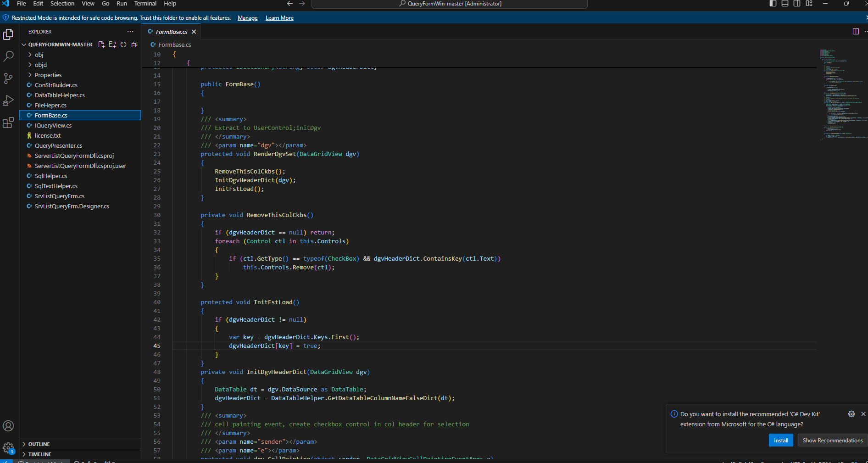Expand the OUTLINE section
Image resolution: width=868 pixels, height=463 pixels.
pyautogui.click(x=39, y=444)
